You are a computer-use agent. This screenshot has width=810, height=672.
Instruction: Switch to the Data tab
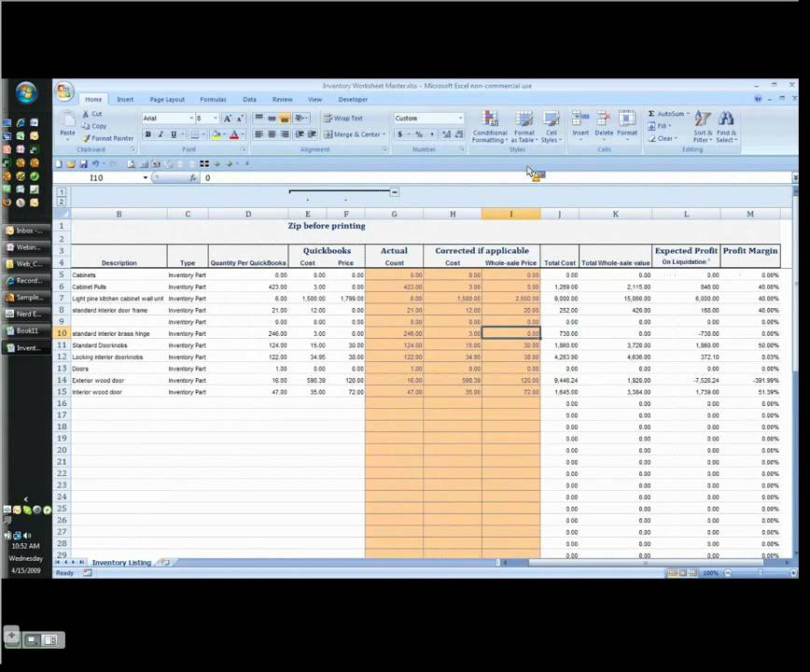coord(249,100)
